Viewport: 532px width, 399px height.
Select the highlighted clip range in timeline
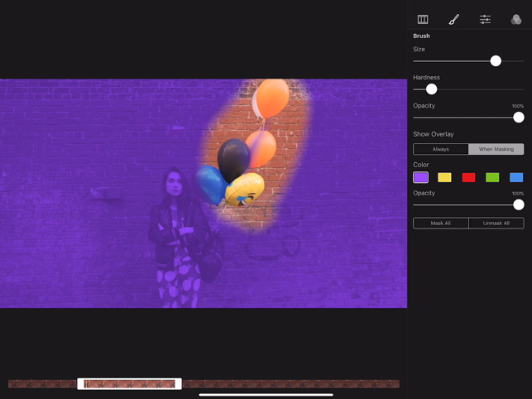tap(129, 384)
